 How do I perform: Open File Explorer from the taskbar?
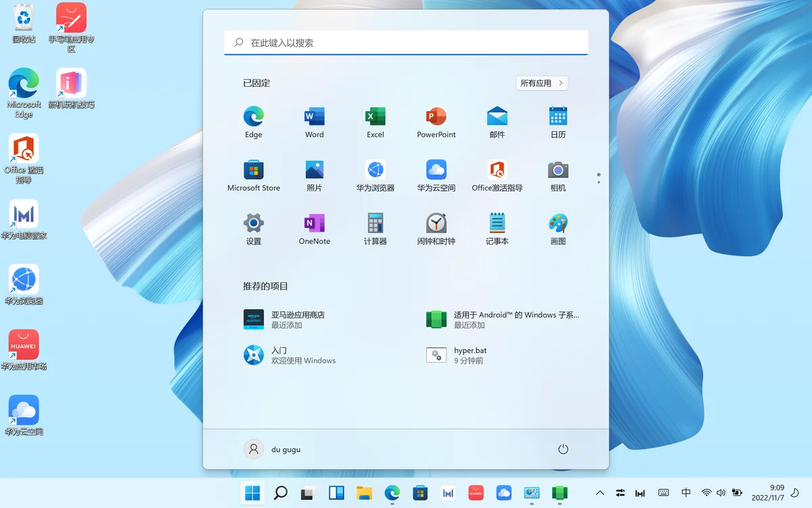(364, 493)
